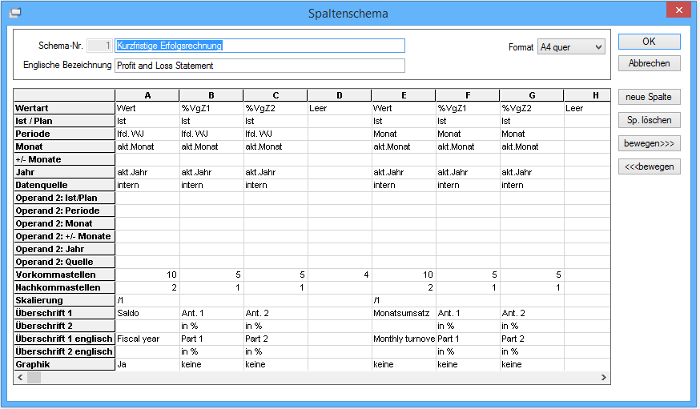Click Sp. löschen to delete column
The height and width of the screenshot is (409, 700).
649,120
